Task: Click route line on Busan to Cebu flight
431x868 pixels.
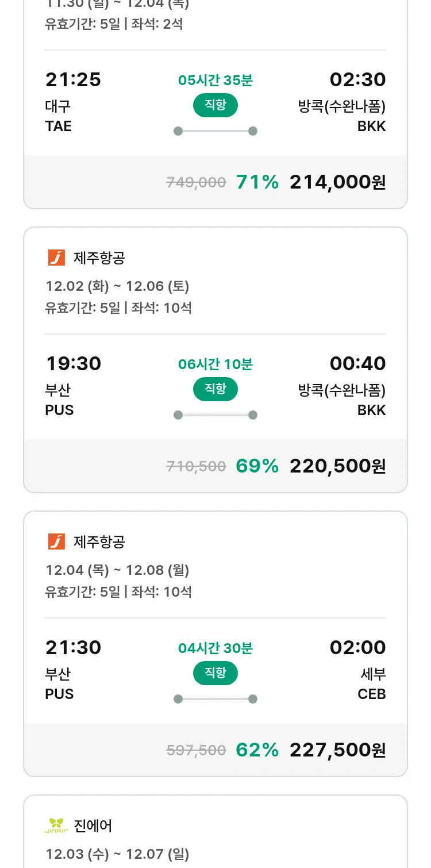Action: tap(215, 699)
